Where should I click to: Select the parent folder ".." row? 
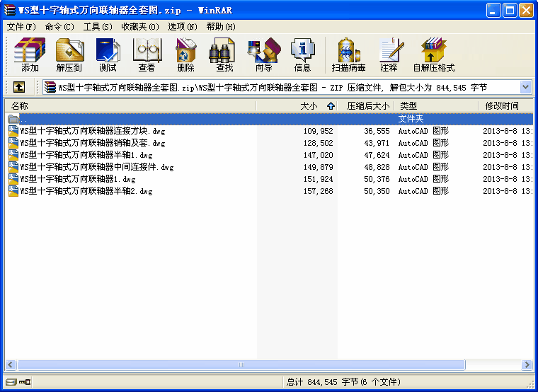coord(24,119)
